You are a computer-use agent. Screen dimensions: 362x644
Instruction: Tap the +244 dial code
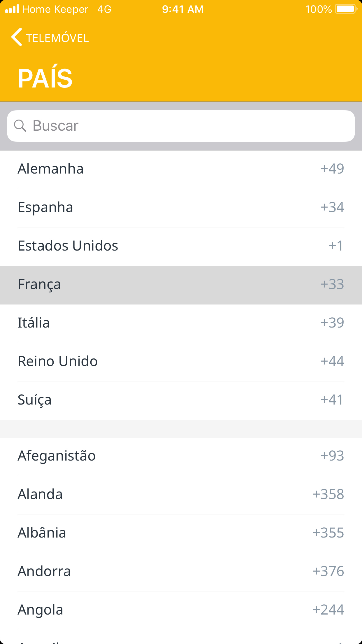click(x=328, y=610)
